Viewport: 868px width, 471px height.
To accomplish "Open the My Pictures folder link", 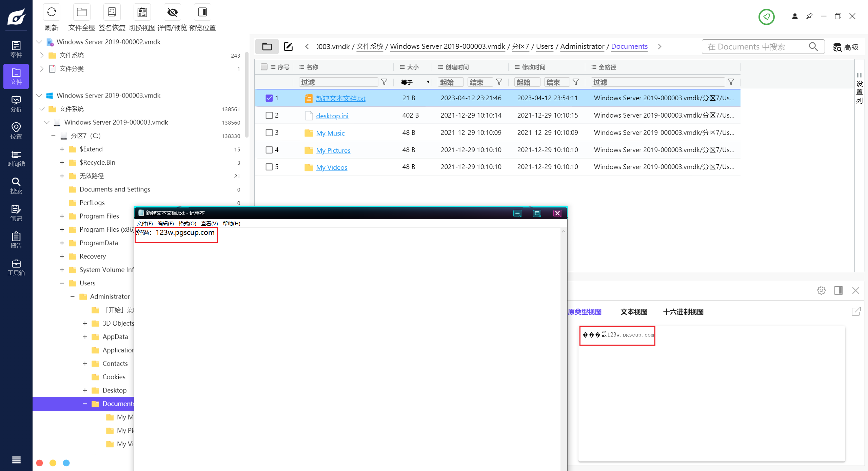I will coord(333,150).
